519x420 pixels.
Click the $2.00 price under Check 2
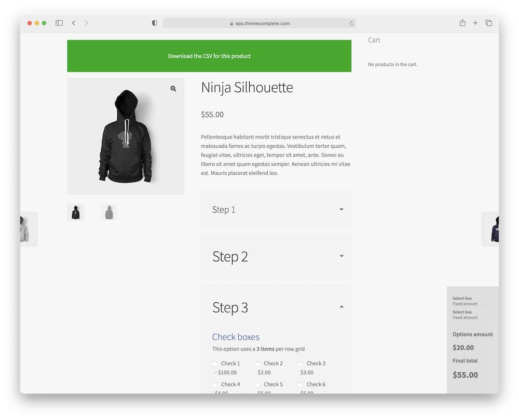point(264,372)
